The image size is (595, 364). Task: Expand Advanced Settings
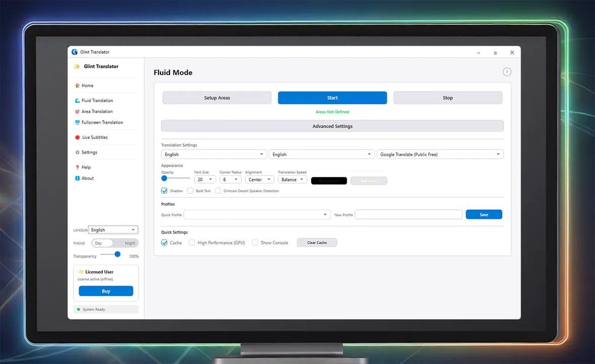coord(332,126)
